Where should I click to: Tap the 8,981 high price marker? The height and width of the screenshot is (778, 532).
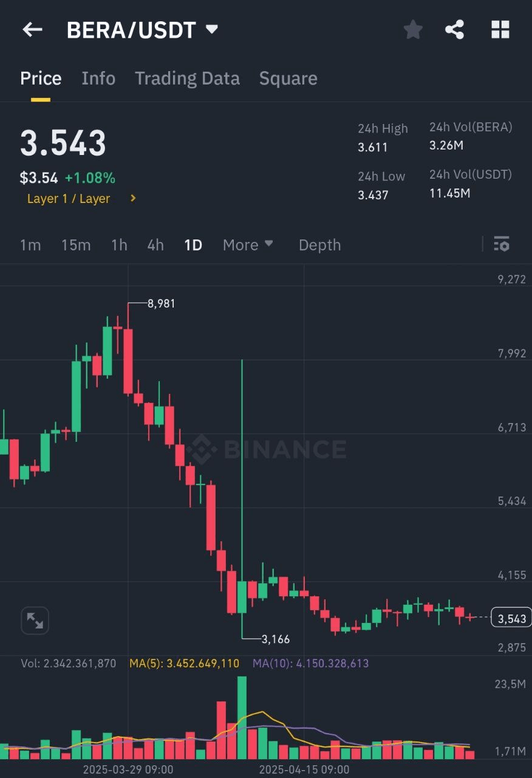click(161, 303)
